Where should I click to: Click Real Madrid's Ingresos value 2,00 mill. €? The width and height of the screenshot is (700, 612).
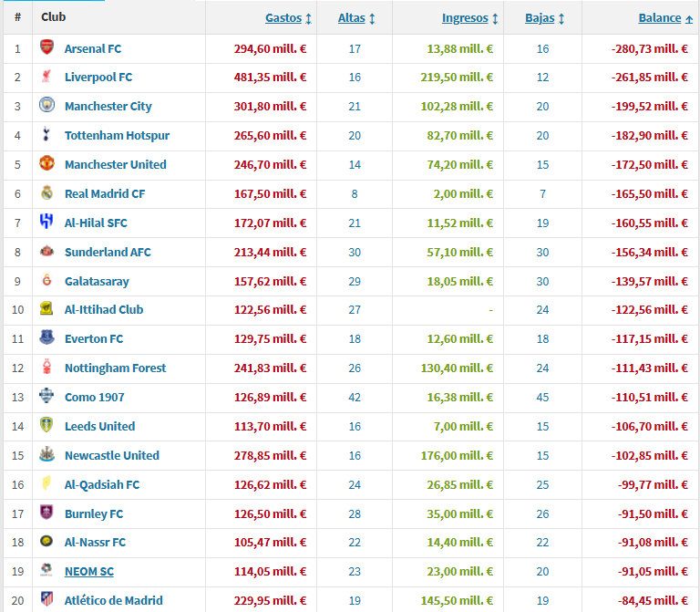(463, 194)
